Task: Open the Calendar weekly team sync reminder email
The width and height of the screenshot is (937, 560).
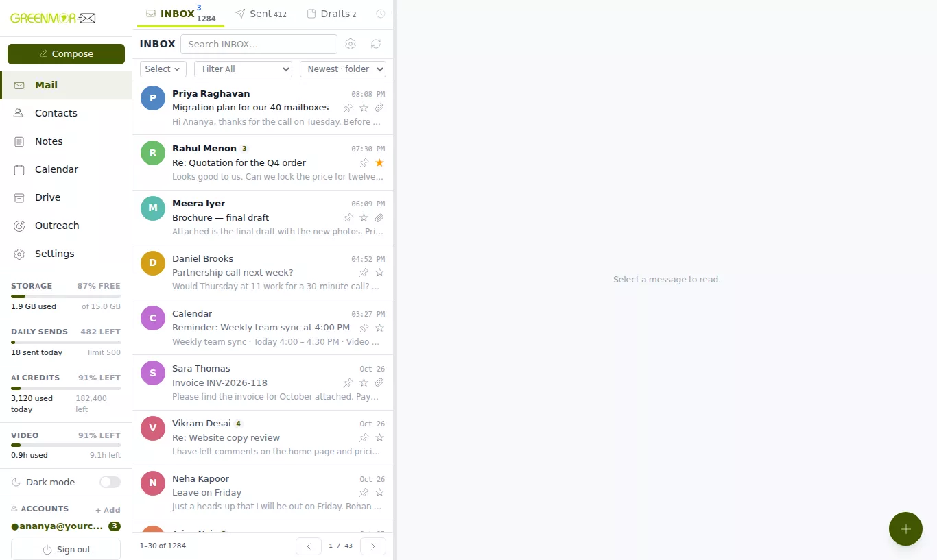Action: [x=263, y=328]
